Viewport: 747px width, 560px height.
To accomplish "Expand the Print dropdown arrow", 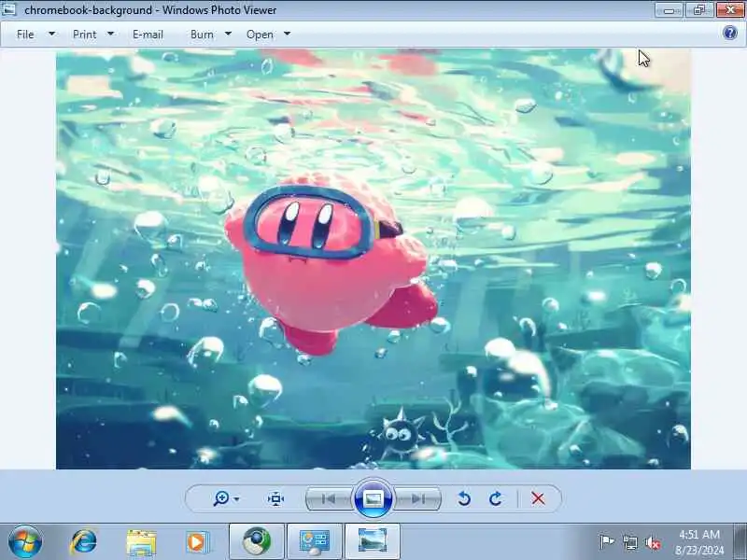I will [x=110, y=34].
